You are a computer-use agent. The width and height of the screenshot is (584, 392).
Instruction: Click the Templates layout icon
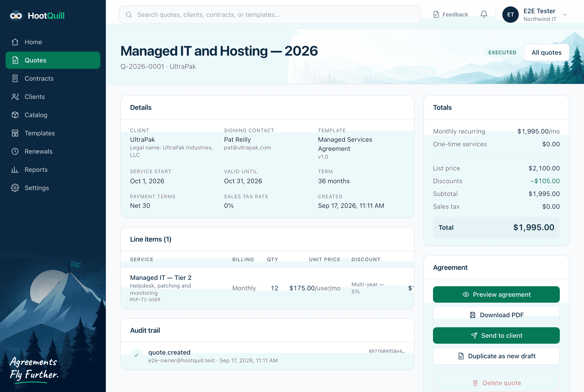15,133
